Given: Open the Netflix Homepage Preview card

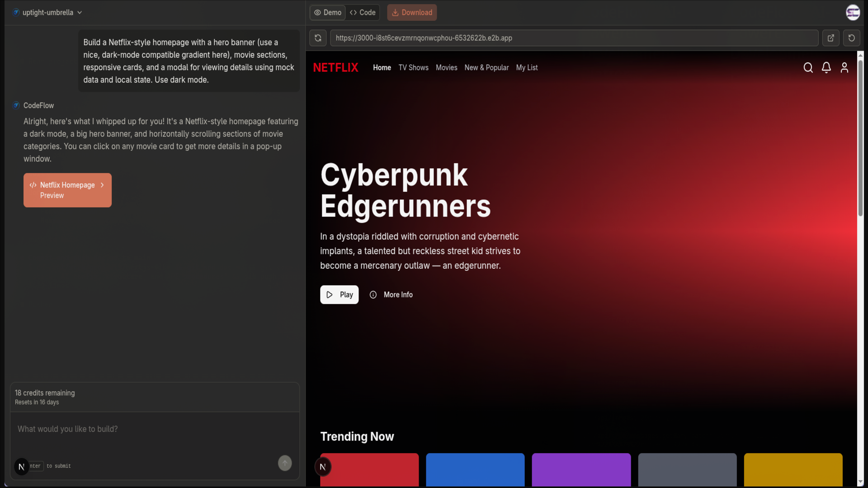Looking at the screenshot, I should click(x=67, y=190).
